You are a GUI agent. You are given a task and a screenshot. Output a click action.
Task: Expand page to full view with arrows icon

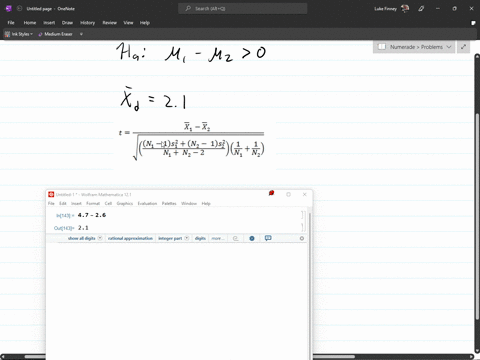[463, 47]
